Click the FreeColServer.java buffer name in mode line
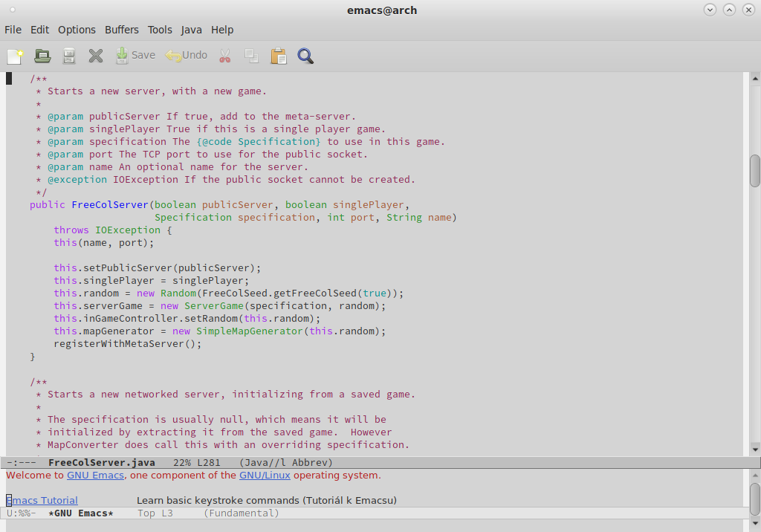The height and width of the screenshot is (532, 761). (102, 463)
